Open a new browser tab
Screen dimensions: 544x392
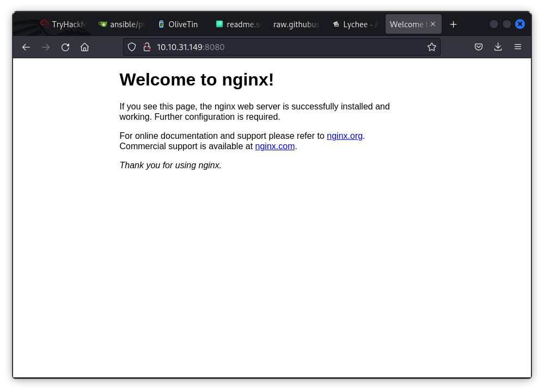(453, 24)
